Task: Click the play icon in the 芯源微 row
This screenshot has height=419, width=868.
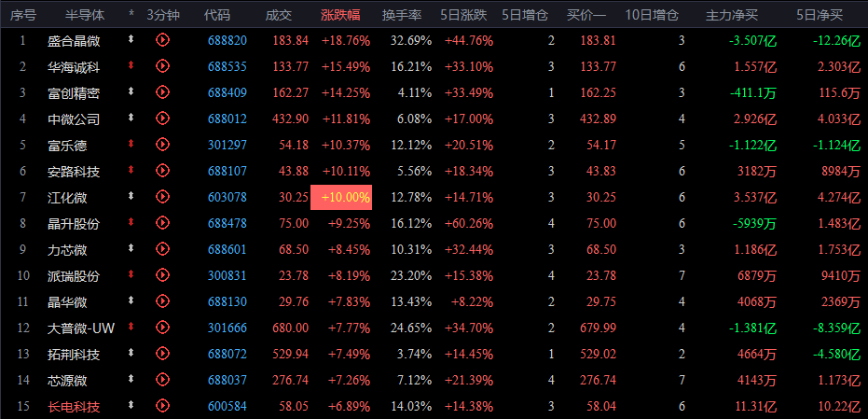Action: pyautogui.click(x=163, y=380)
